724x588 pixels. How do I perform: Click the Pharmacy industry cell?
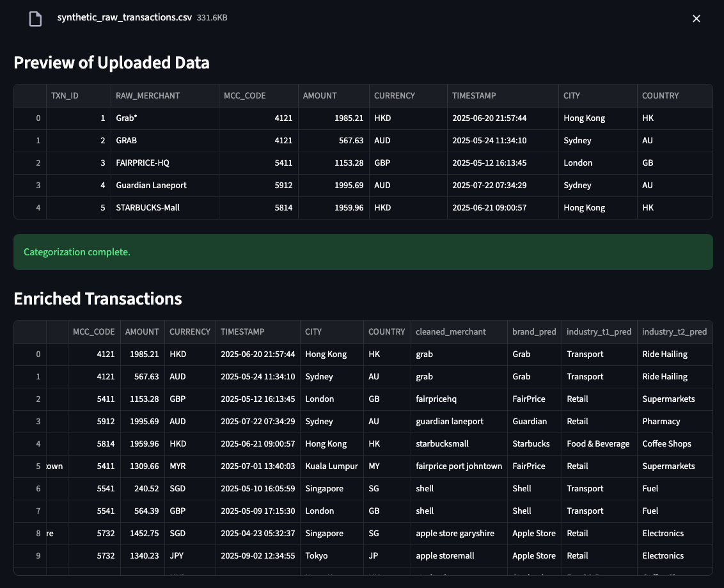[x=661, y=421]
